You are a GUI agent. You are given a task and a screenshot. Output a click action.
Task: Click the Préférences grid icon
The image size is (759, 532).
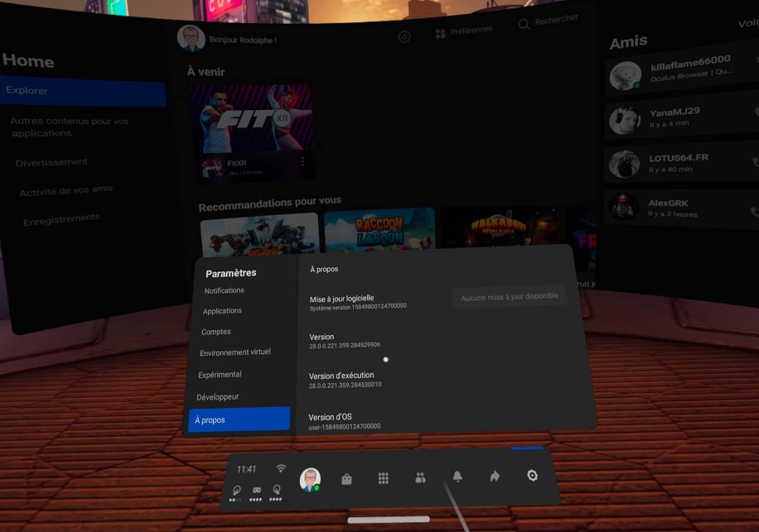click(440, 34)
